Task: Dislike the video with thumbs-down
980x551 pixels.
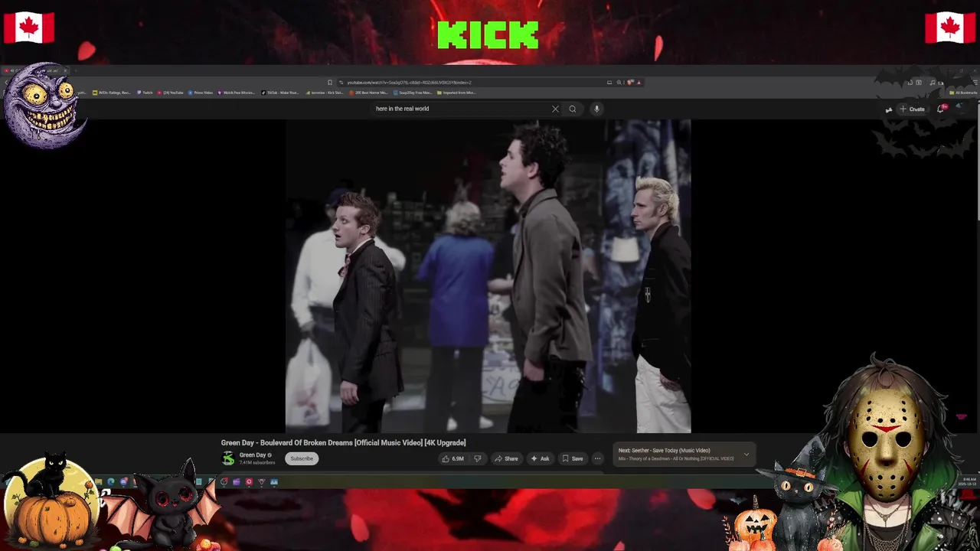Action: pyautogui.click(x=477, y=458)
